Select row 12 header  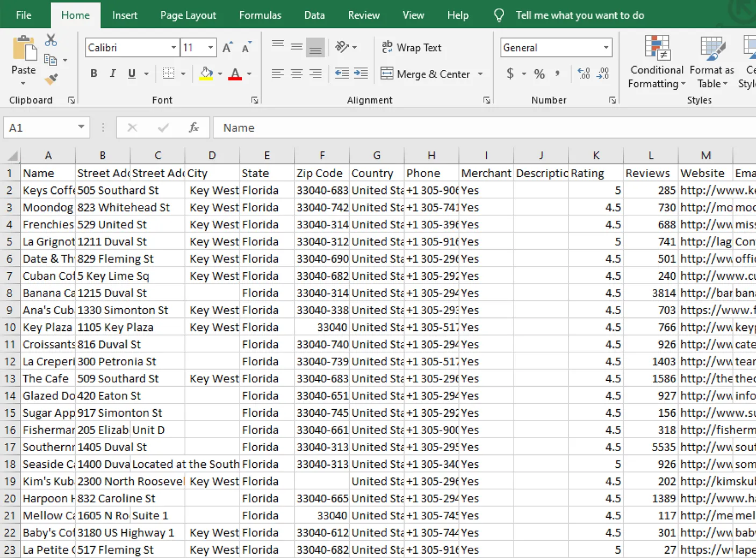(x=10, y=361)
